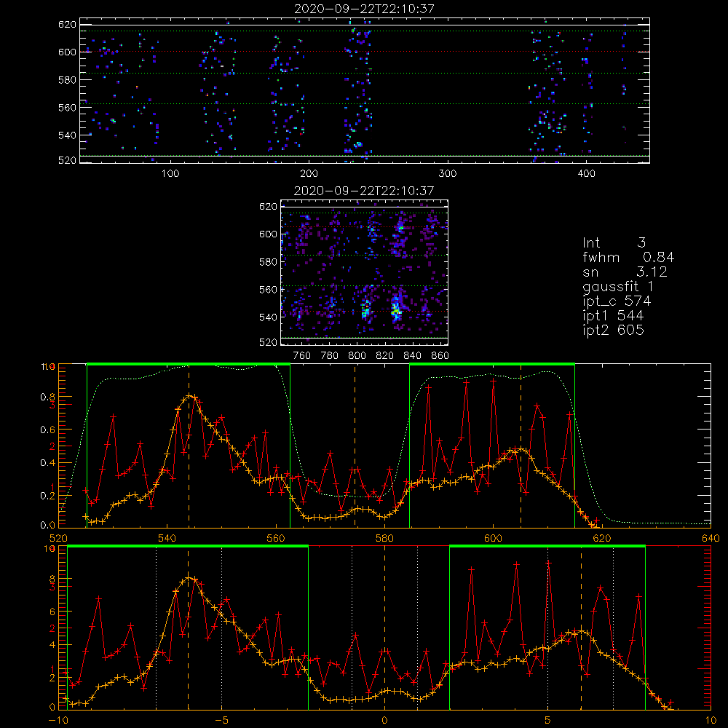Screen dimensions: 728x728
Task: Click the y-axis label 0.8 on the profile plot
Action: click(47, 397)
